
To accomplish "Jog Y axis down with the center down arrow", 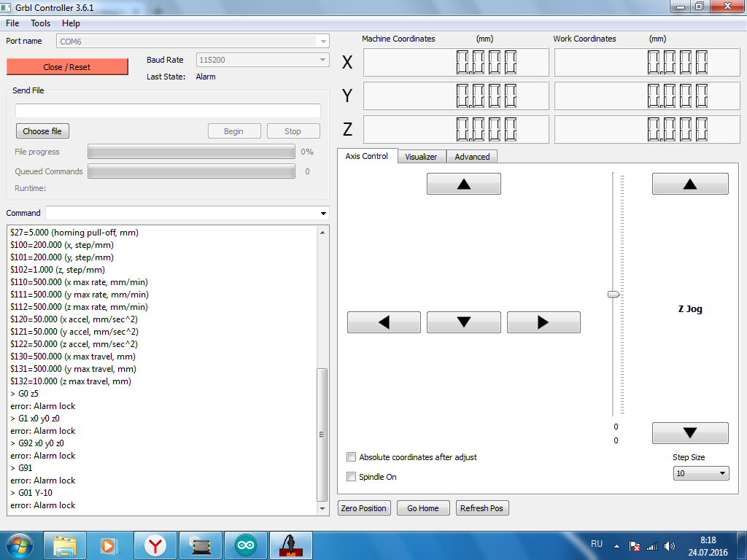I will [463, 322].
